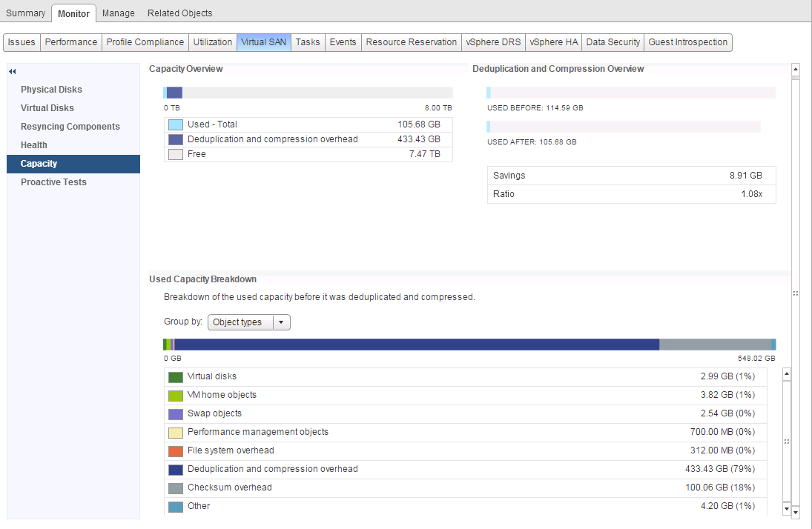The height and width of the screenshot is (529, 812).
Task: Click the checksum overhead segment of breakdown bar
Action: point(715,345)
